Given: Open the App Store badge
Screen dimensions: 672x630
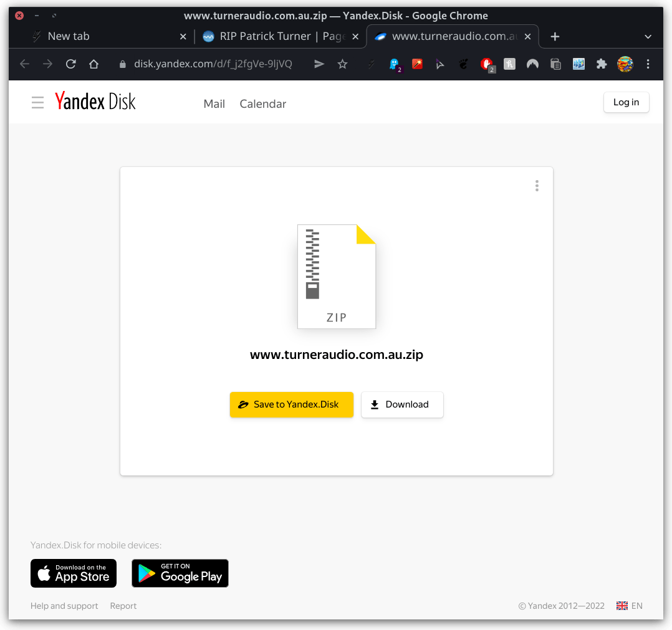Looking at the screenshot, I should point(74,573).
